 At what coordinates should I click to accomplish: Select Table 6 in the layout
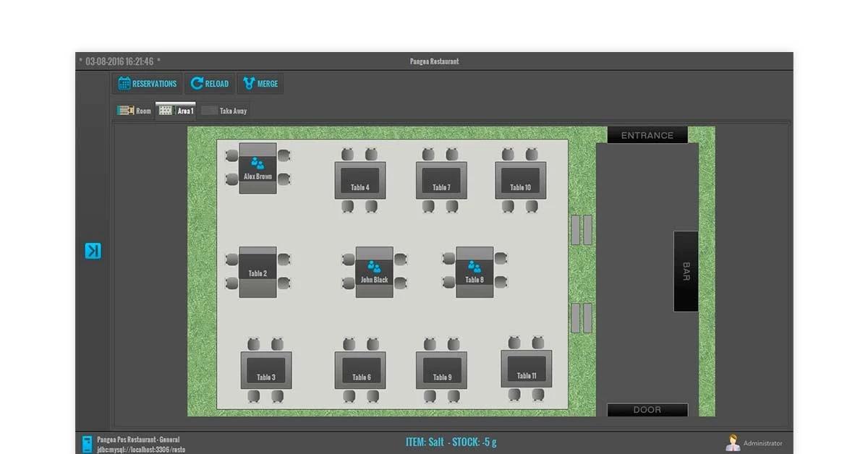pyautogui.click(x=361, y=370)
